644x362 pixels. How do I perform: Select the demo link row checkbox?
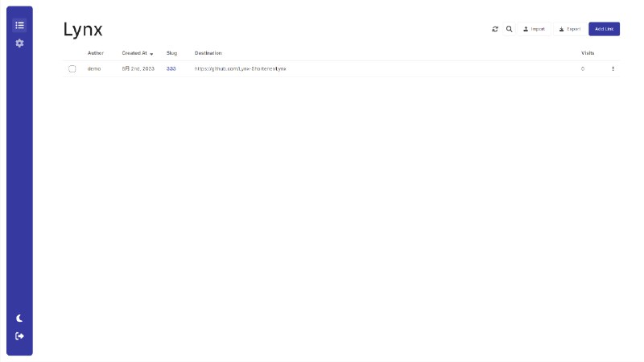72,69
